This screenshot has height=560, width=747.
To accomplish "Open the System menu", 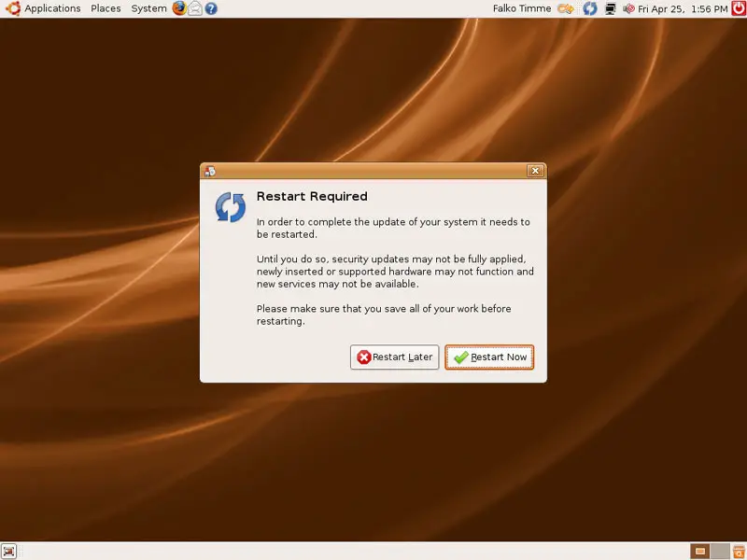I will (x=148, y=8).
